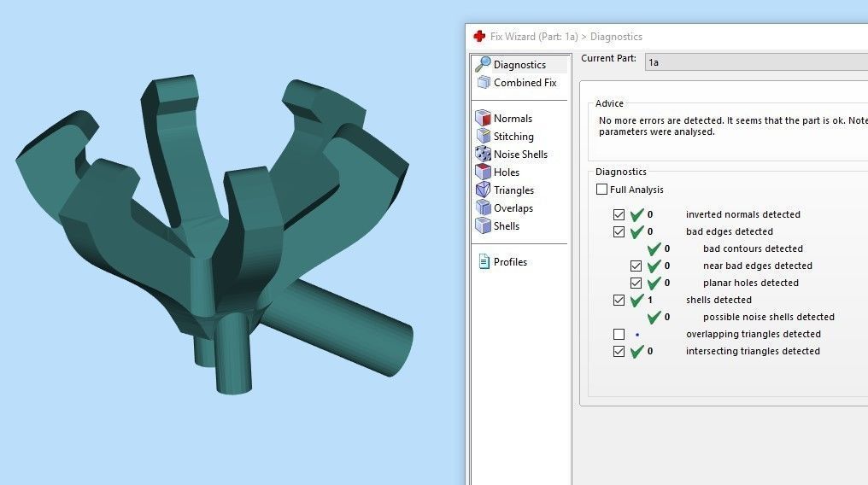The height and width of the screenshot is (485, 868).
Task: Select the Noise Shells icon
Action: click(483, 154)
